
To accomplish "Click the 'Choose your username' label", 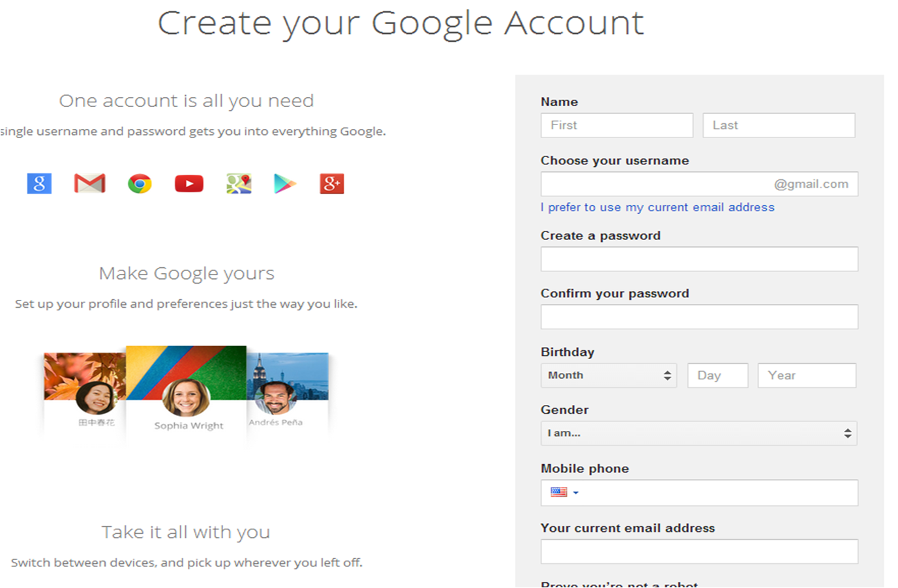I will 615,161.
